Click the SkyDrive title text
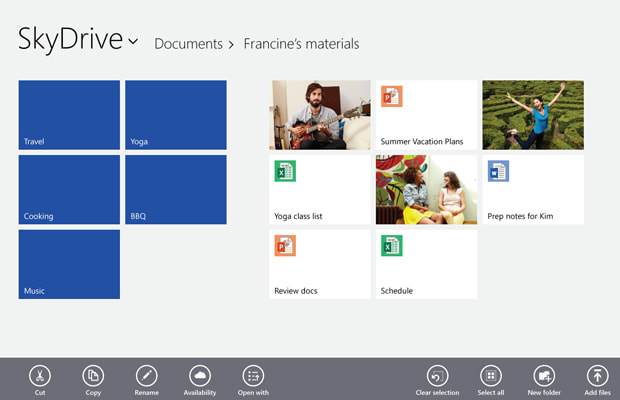Image resolution: width=620 pixels, height=400 pixels. [x=70, y=40]
